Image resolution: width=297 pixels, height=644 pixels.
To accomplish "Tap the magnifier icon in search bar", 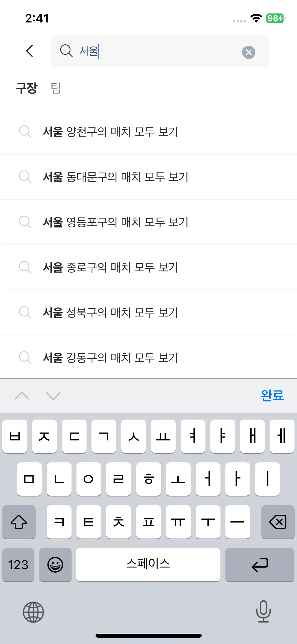I will click(66, 50).
